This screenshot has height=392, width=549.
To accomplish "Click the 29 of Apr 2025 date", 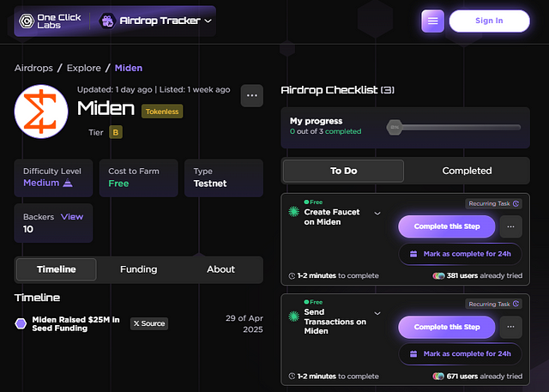I will [244, 323].
